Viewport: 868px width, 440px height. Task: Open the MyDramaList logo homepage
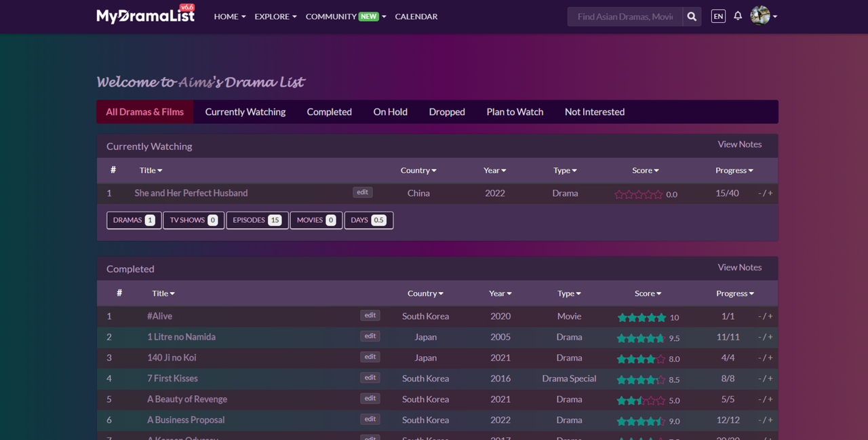pyautogui.click(x=146, y=15)
